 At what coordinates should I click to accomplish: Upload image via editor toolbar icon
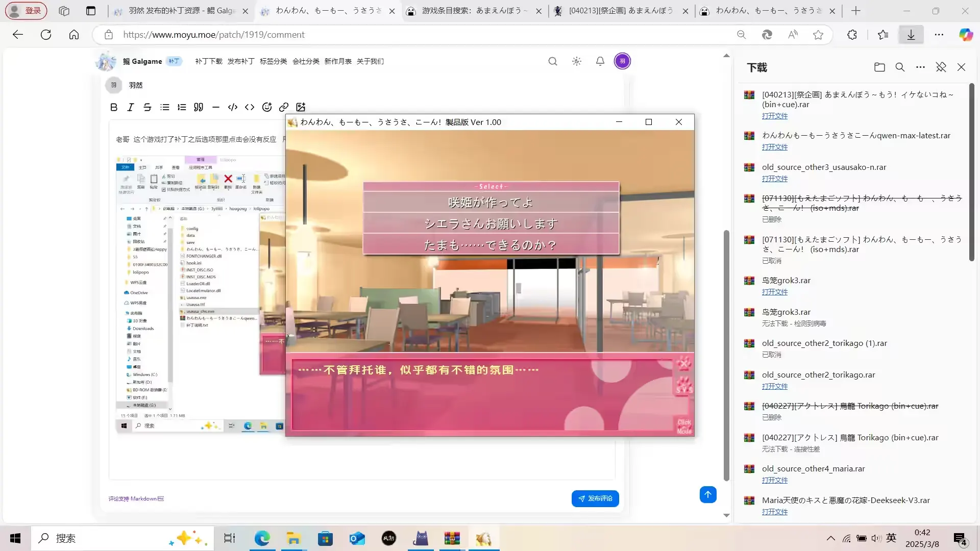click(x=301, y=107)
